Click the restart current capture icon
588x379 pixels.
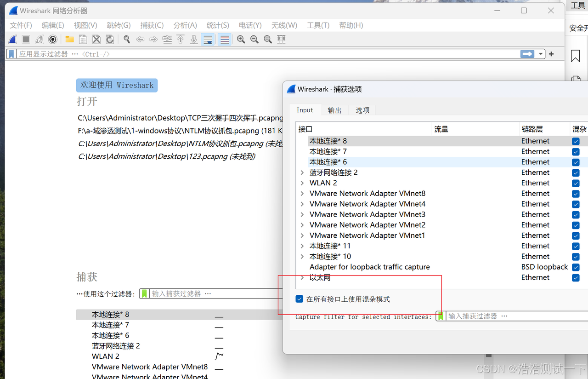point(40,40)
